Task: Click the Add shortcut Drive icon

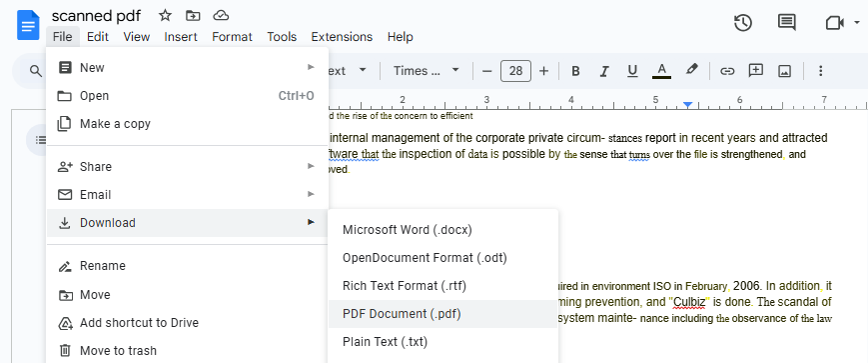Action: 65,323
